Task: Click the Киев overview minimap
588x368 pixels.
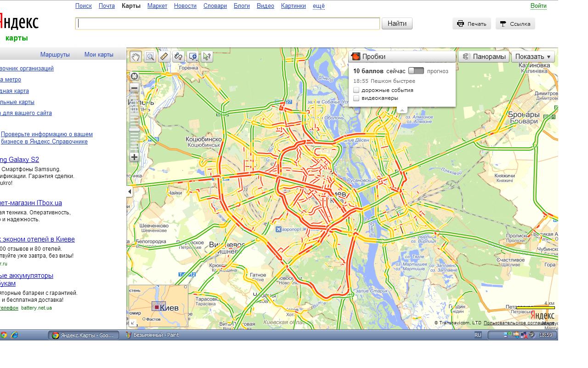Action: pos(158,306)
